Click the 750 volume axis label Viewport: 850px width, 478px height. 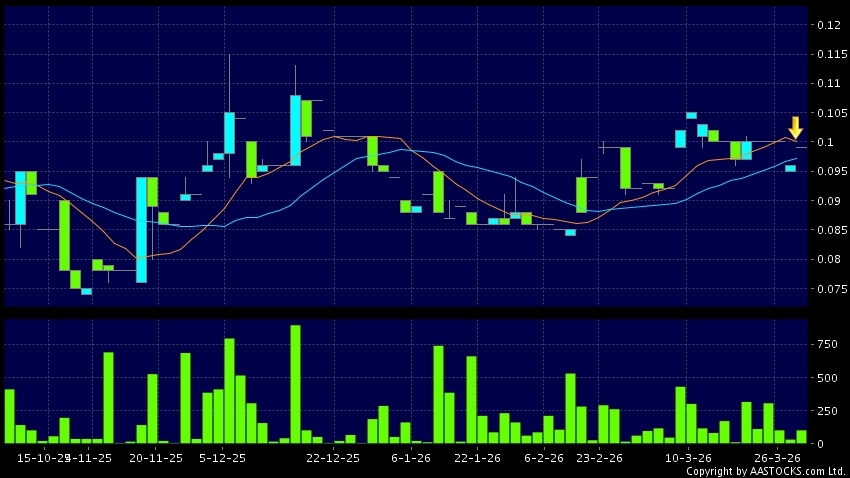tap(826, 344)
